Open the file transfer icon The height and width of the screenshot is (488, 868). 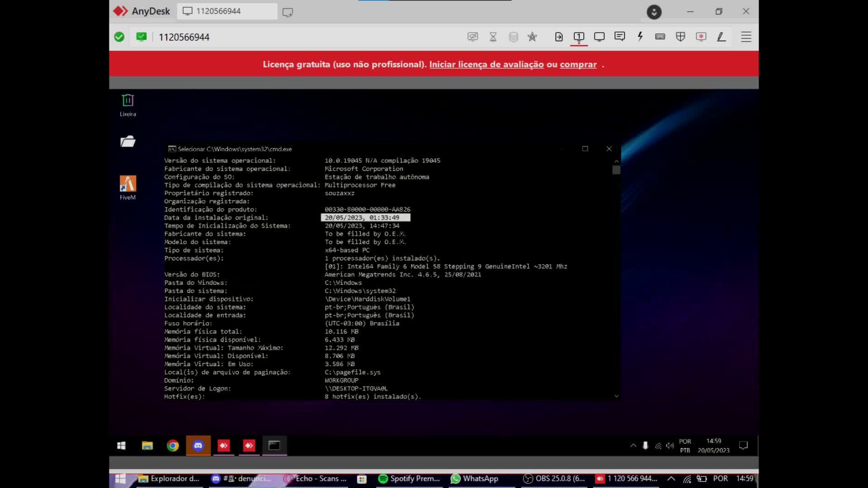click(x=559, y=37)
